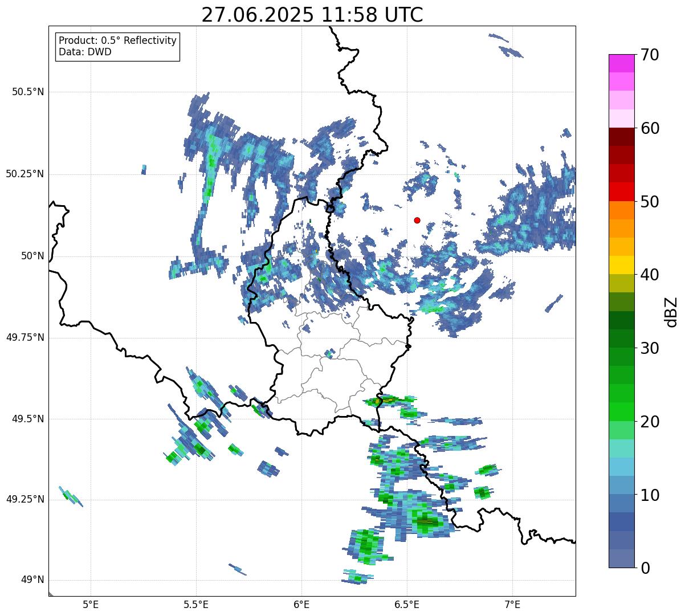The width and height of the screenshot is (685, 616).
Task: Click the "Data: DWD" text
Action: 85,52
